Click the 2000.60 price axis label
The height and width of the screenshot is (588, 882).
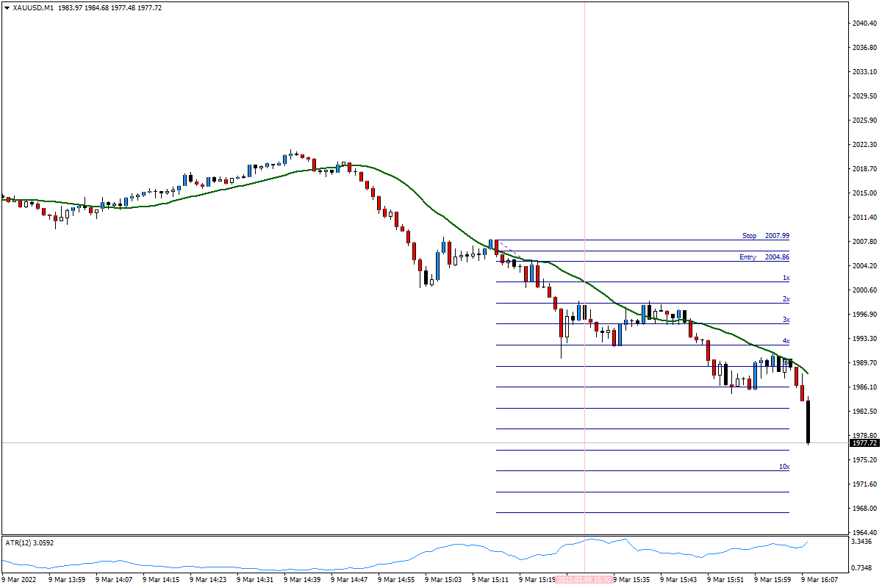865,290
